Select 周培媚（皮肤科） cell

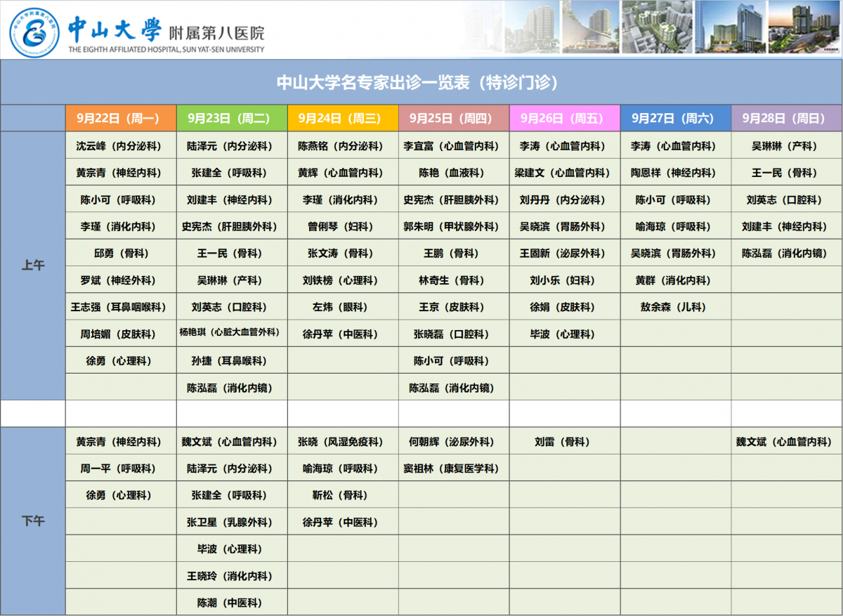pyautogui.click(x=121, y=334)
